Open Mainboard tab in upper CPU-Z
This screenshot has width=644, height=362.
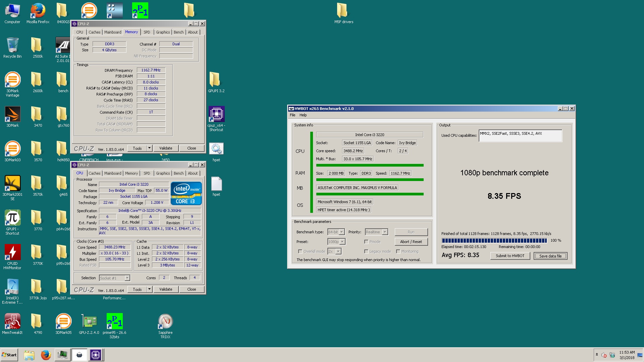click(113, 32)
